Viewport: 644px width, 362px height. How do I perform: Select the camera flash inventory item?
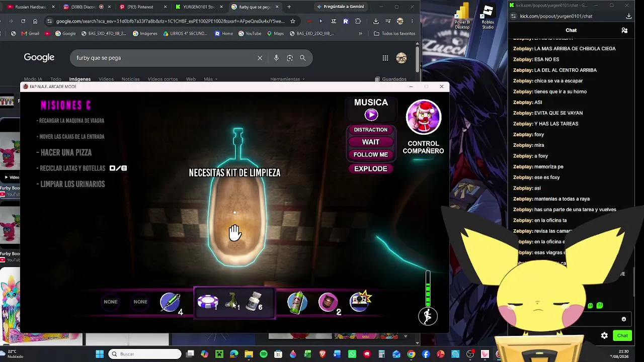360,302
